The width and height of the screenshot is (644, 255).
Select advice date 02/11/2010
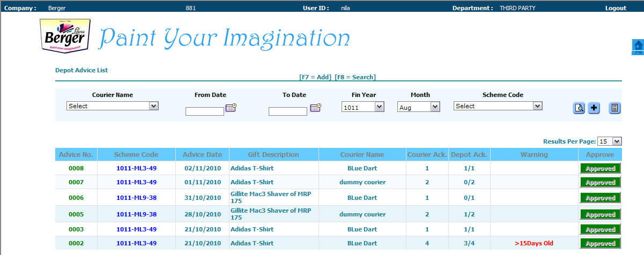[203, 168]
